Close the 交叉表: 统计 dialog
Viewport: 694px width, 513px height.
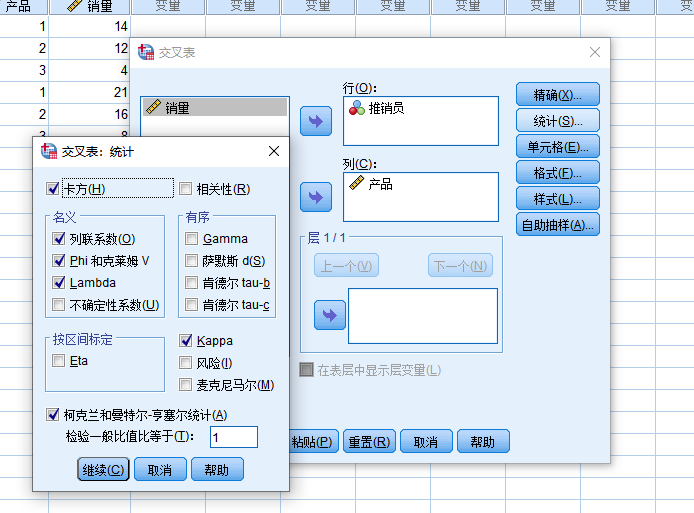click(x=274, y=151)
